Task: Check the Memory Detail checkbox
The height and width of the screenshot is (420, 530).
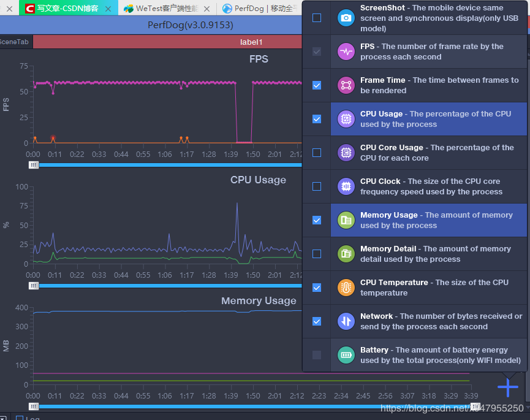Action: click(317, 254)
